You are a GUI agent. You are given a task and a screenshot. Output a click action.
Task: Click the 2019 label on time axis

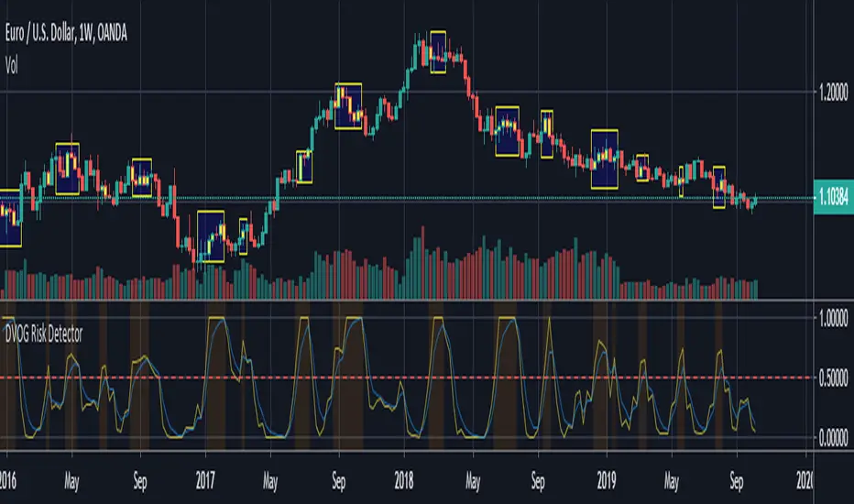coord(607,477)
